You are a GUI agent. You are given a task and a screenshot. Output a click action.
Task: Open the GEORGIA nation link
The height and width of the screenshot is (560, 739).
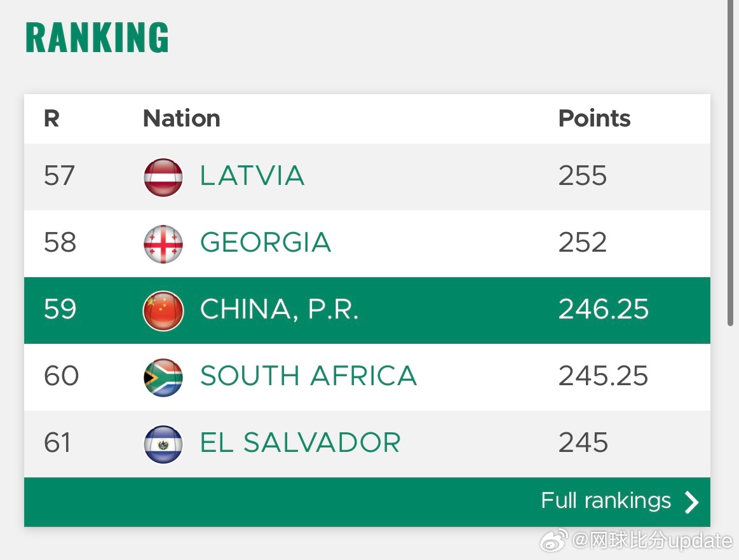[266, 243]
